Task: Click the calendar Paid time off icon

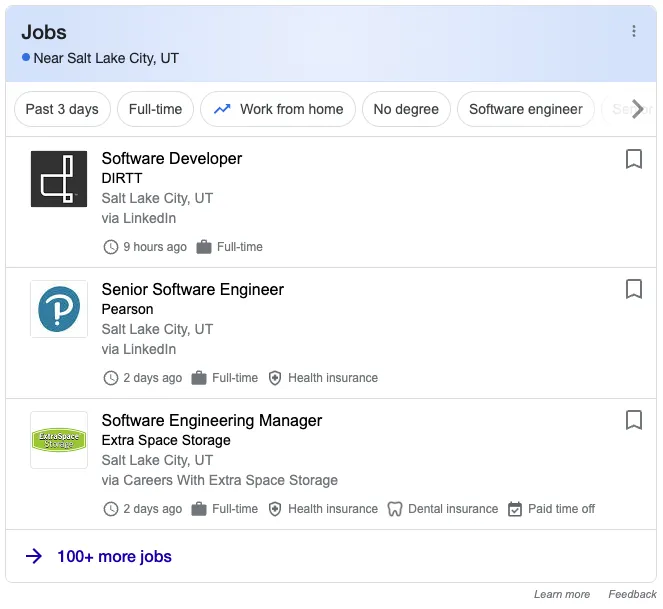Action: click(x=515, y=509)
